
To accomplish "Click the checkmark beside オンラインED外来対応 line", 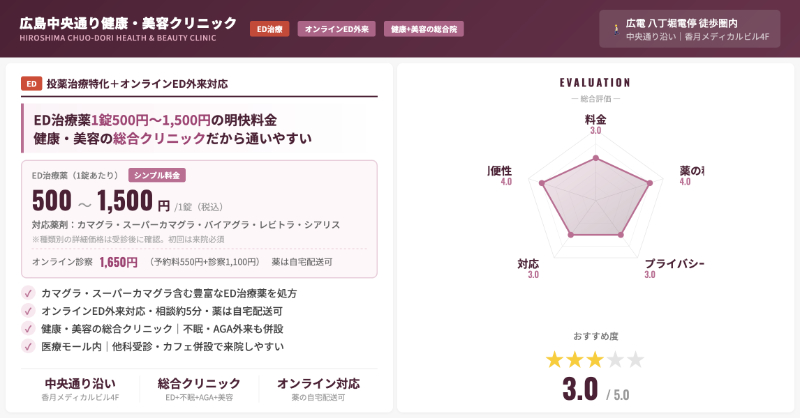I will [28, 311].
